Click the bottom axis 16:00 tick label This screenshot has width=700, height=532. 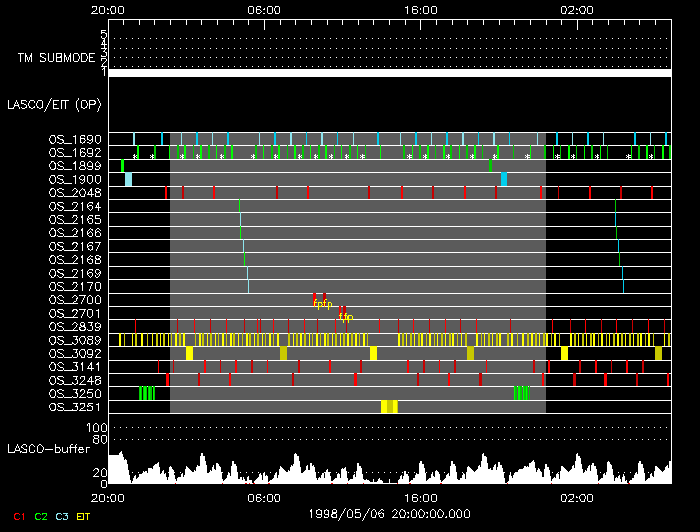click(421, 498)
